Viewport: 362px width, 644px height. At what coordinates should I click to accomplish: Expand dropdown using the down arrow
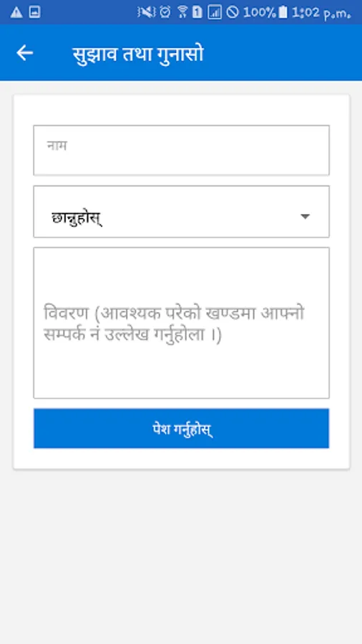click(x=305, y=216)
